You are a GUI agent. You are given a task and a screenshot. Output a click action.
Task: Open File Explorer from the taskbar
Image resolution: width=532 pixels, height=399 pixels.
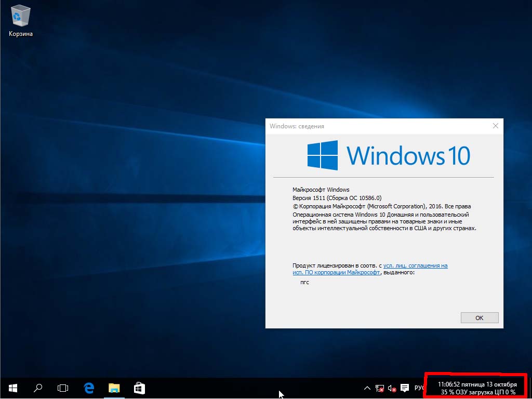click(x=114, y=388)
